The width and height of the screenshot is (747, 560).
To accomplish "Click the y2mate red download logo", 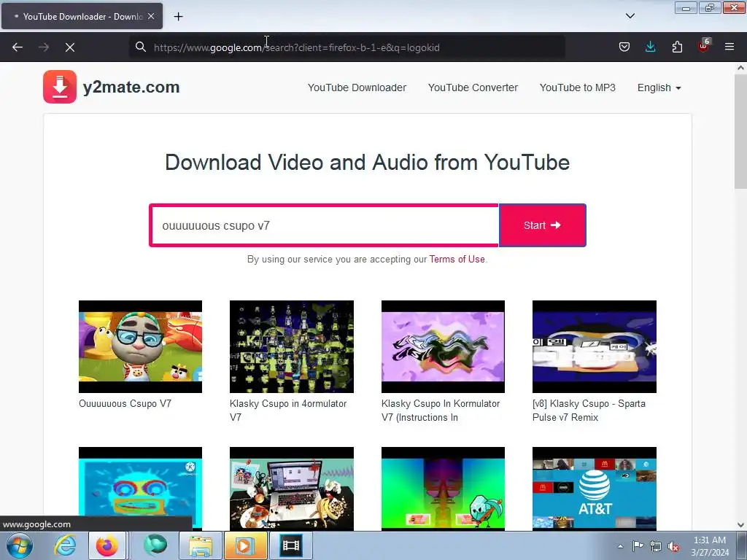I will [60, 87].
